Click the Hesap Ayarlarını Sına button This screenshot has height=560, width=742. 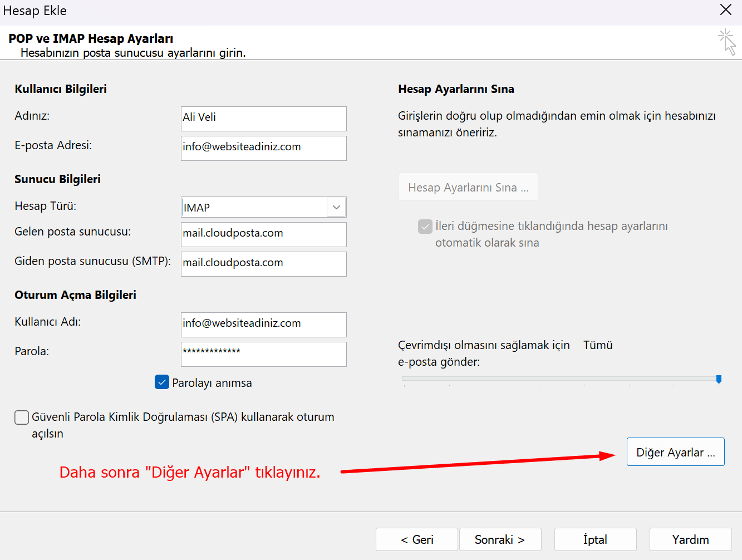468,186
